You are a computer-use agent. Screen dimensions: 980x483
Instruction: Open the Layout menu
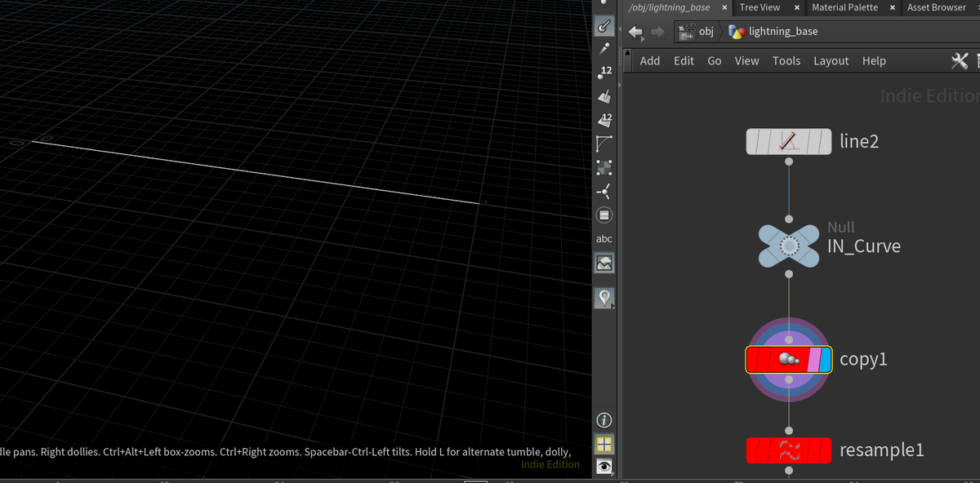pos(831,60)
